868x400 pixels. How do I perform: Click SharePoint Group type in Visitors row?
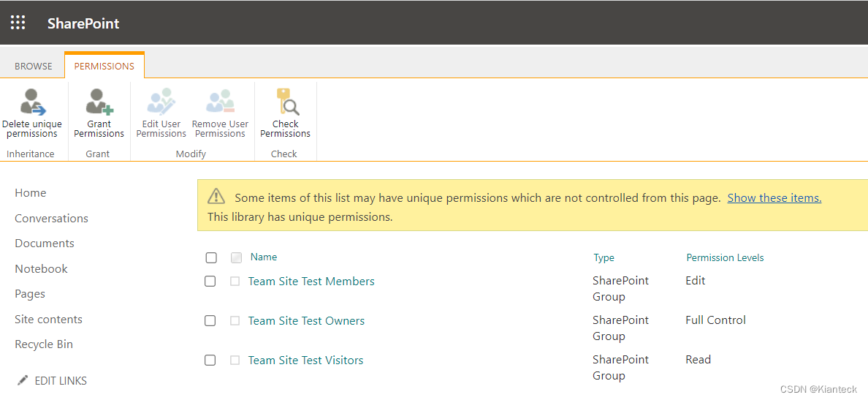pos(620,367)
